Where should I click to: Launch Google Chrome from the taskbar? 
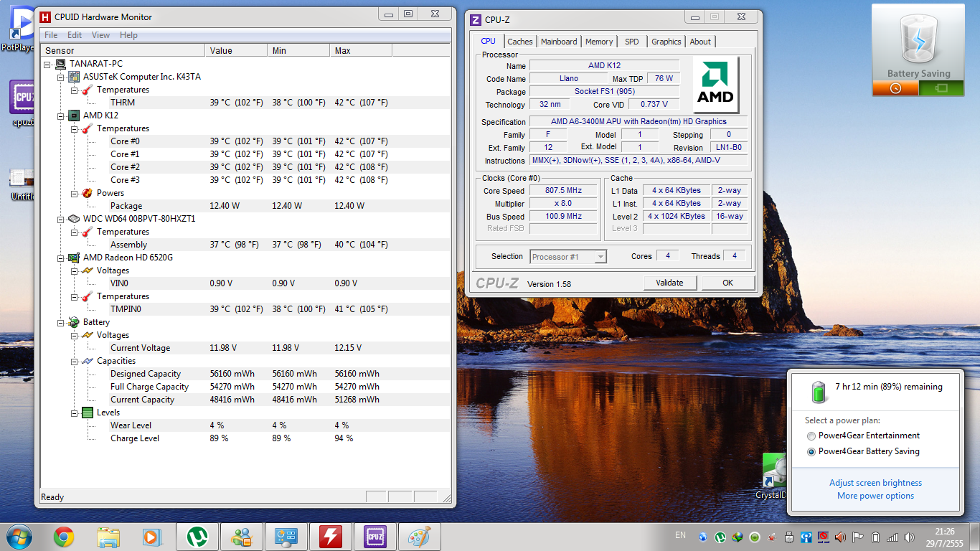[64, 537]
